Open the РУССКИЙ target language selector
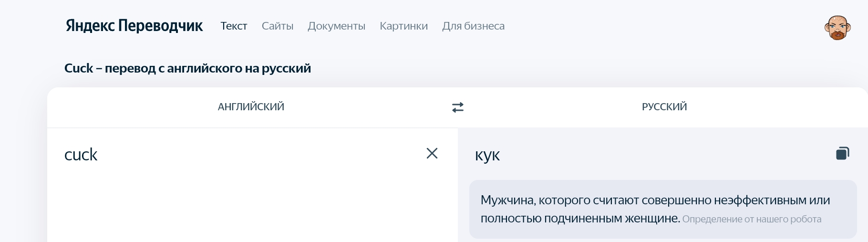This screenshot has height=242, width=868. [x=664, y=107]
